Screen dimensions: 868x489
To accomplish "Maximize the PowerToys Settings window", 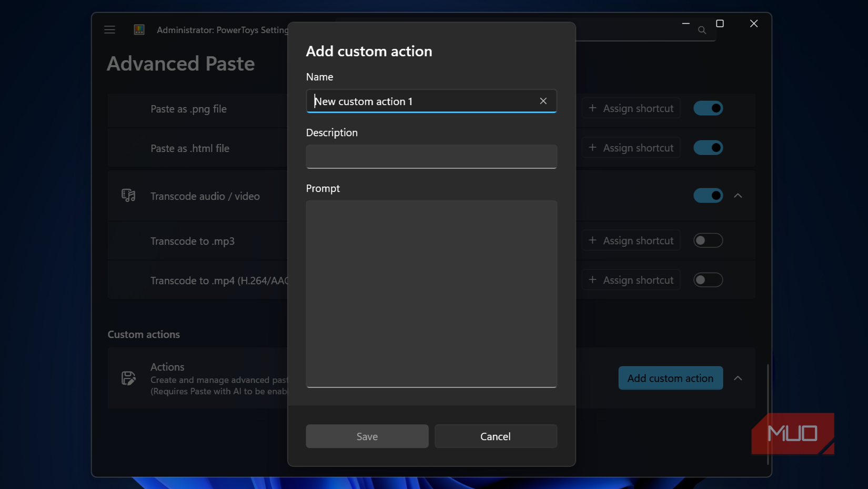I will point(720,24).
